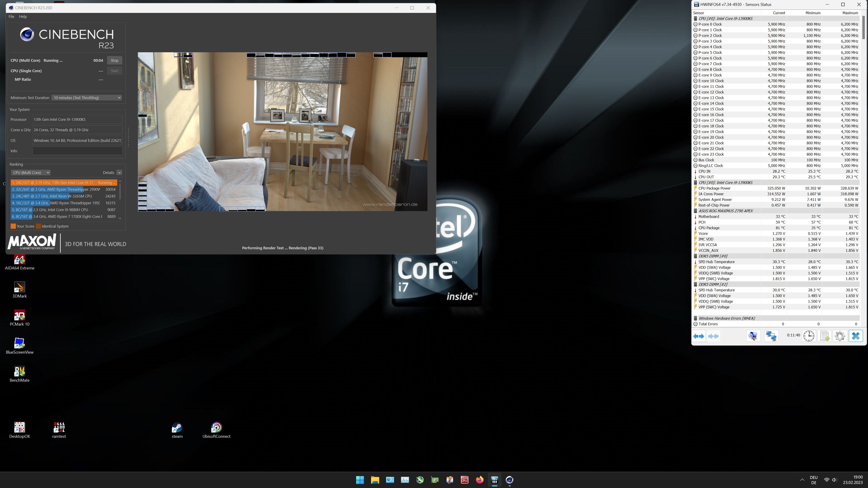Screen dimensions: 868x488
Task: Open Cinebench File menu
Action: 11,17
